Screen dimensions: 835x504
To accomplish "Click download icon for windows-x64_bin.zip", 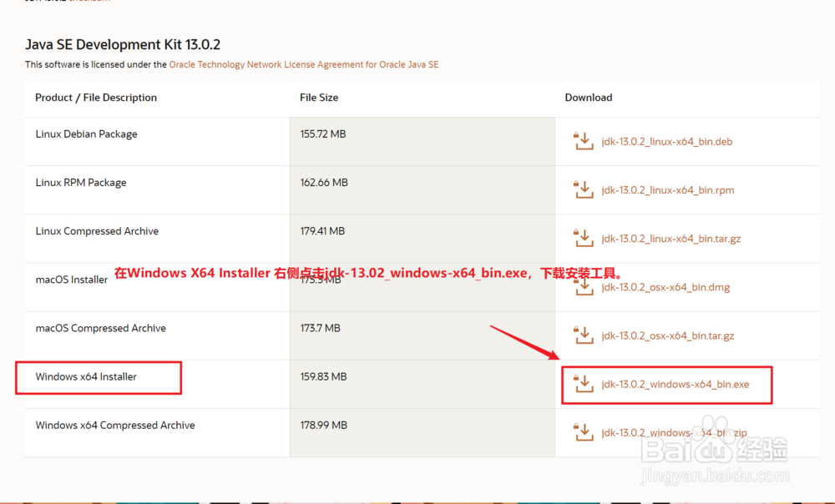I will (584, 432).
